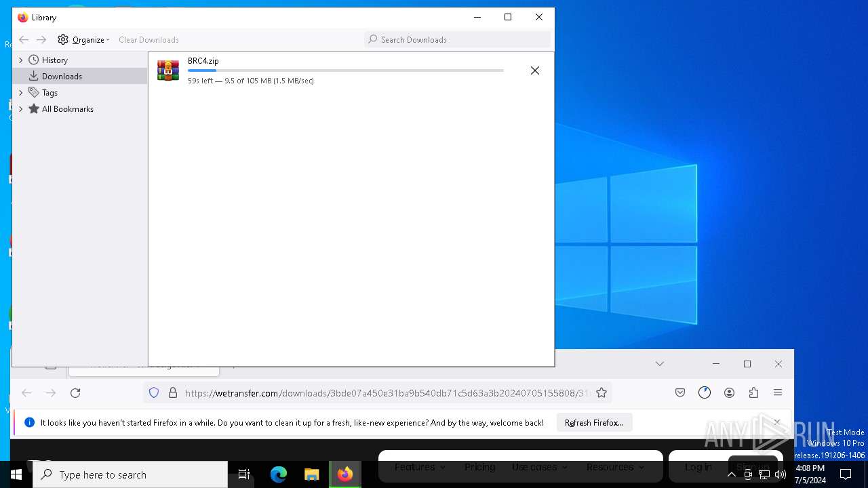Click the info icon in notification bar

pos(29,422)
